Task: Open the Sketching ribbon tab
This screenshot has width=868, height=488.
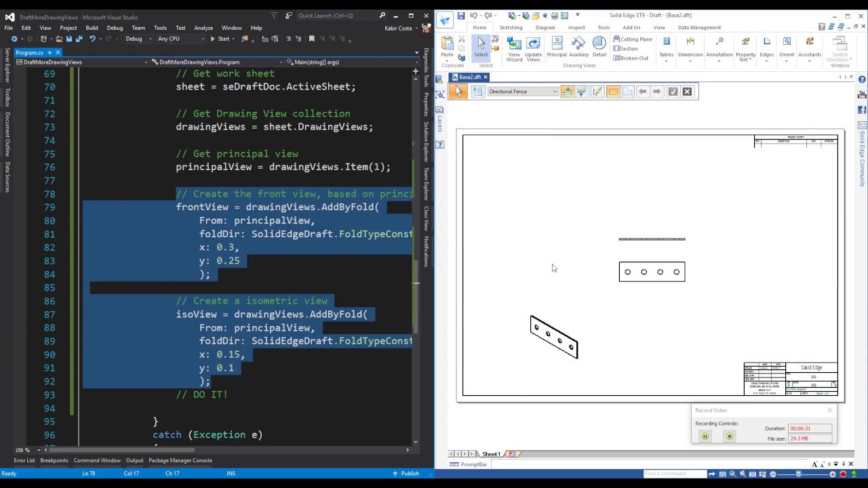Action: (511, 28)
